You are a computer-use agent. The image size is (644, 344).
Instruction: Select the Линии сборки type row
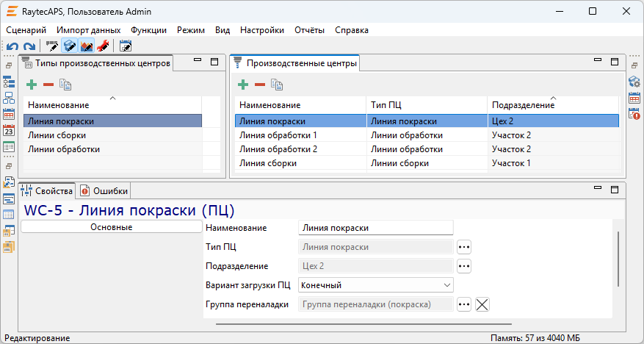click(57, 135)
